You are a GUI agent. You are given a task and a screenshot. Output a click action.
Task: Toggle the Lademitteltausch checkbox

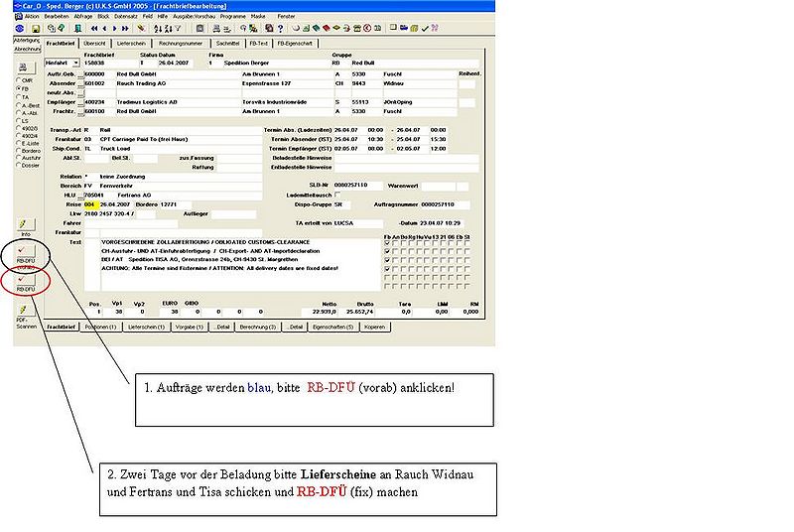(337, 195)
